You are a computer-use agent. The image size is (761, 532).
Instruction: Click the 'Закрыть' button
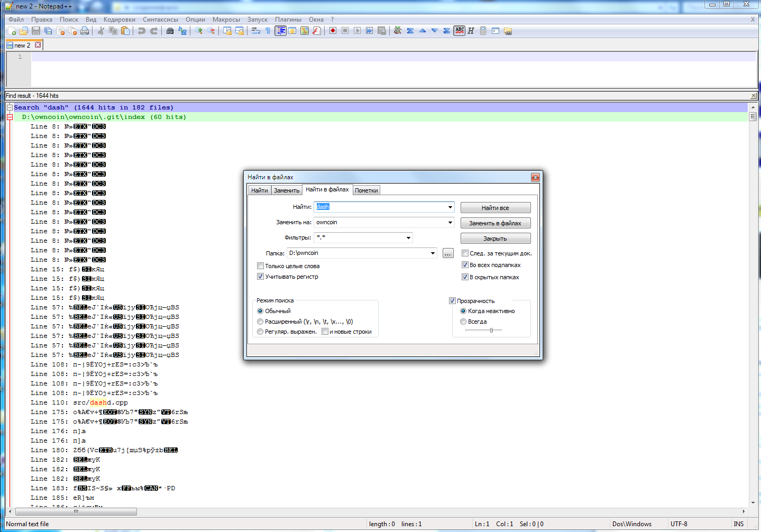pyautogui.click(x=496, y=239)
